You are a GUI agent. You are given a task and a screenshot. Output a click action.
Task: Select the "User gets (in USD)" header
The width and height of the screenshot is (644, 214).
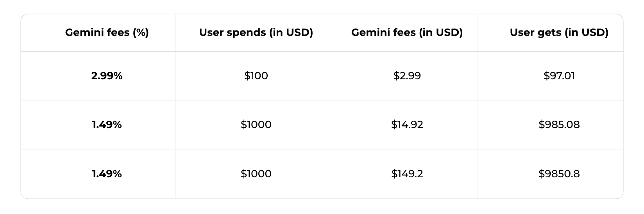pos(559,32)
